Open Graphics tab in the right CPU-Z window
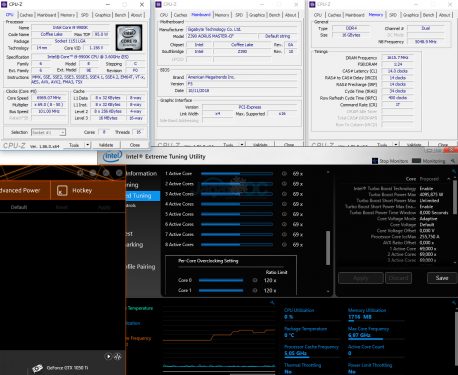 [411, 15]
